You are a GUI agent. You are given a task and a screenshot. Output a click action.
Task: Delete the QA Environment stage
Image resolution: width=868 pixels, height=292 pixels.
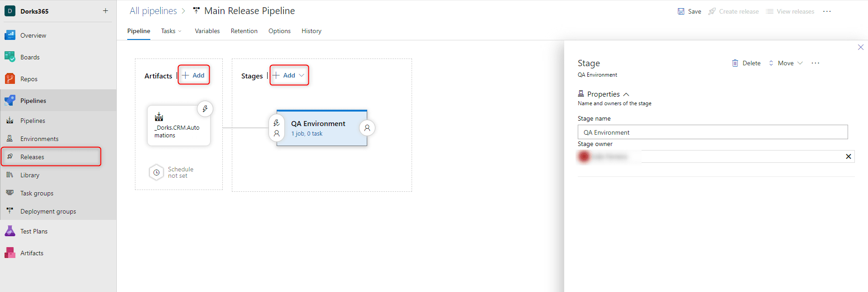point(746,63)
